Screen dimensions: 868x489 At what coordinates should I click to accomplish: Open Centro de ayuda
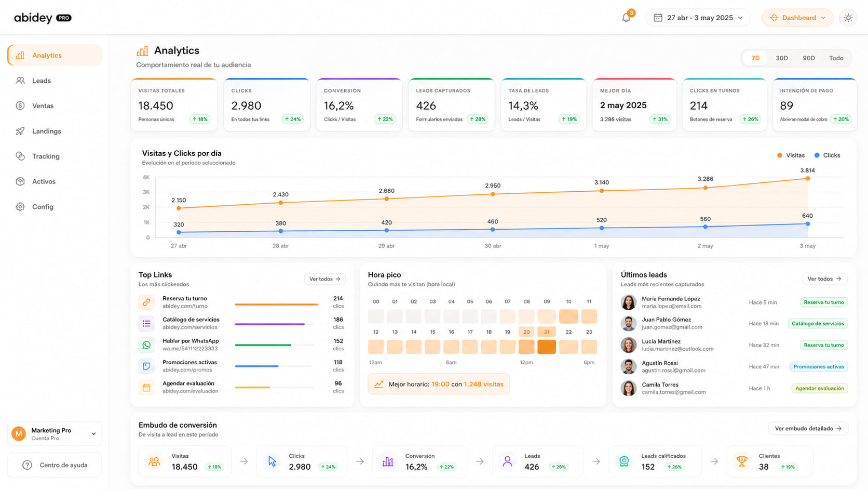(x=55, y=465)
